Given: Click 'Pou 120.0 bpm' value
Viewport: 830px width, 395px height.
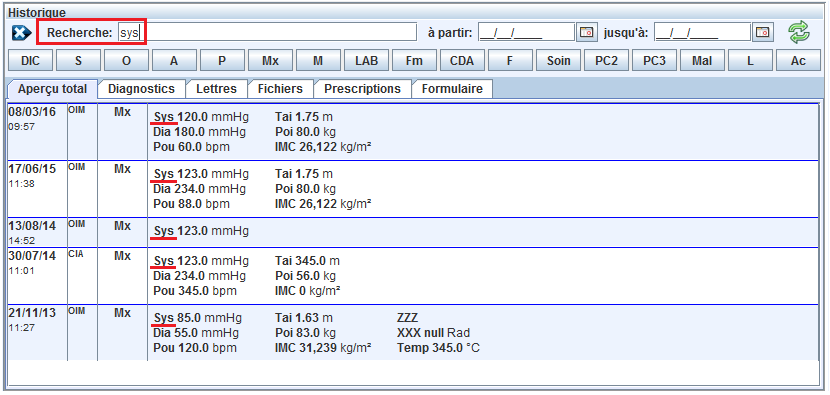Looking at the screenshot, I should (195, 348).
